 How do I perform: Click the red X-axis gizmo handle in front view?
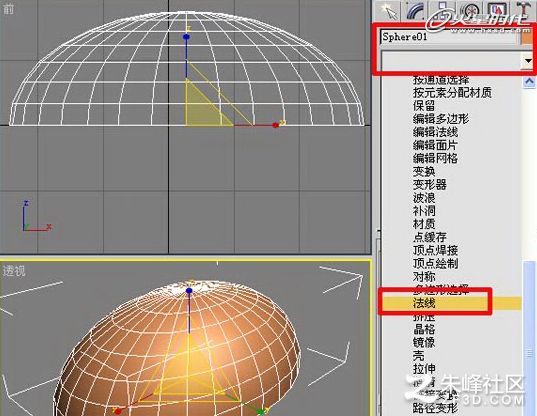(x=276, y=125)
